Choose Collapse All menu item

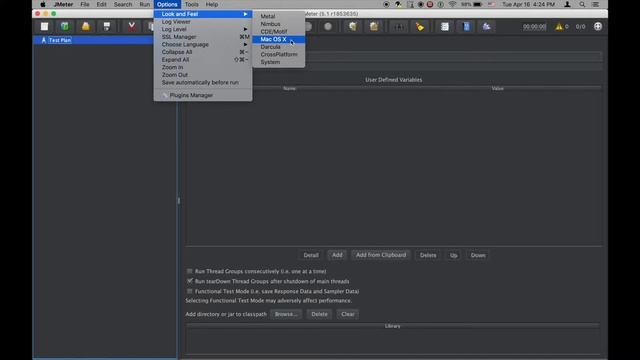click(x=203, y=52)
